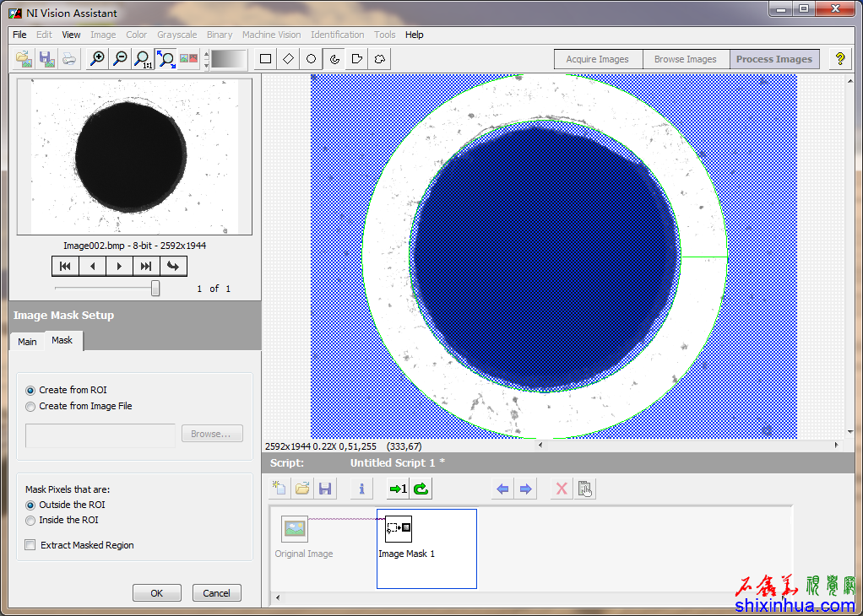Select the Freehand region tool
This screenshot has width=863, height=616.
click(x=380, y=59)
